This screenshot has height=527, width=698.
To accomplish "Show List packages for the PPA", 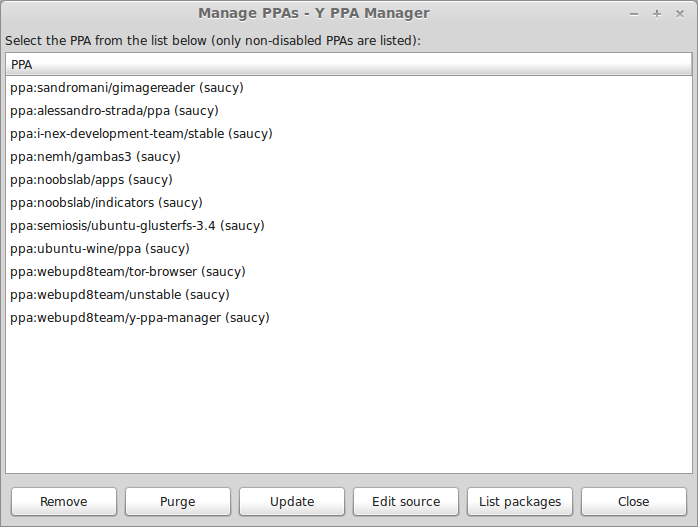I will 519,502.
